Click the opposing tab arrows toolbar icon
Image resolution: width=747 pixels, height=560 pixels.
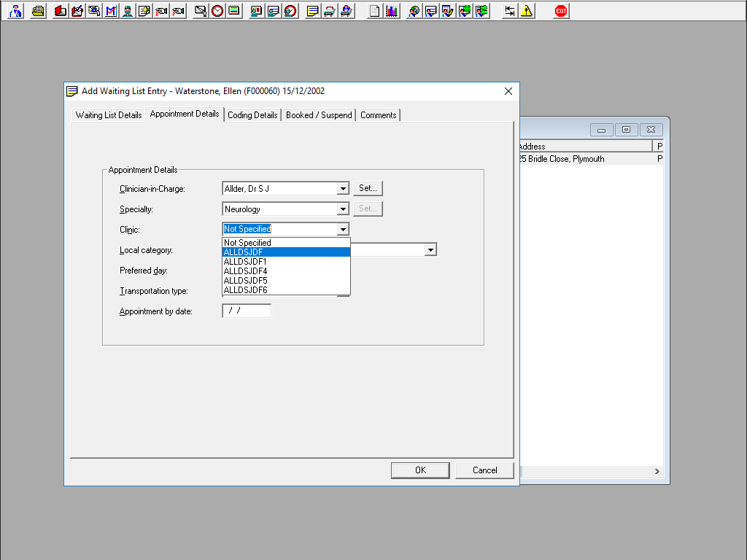(510, 11)
